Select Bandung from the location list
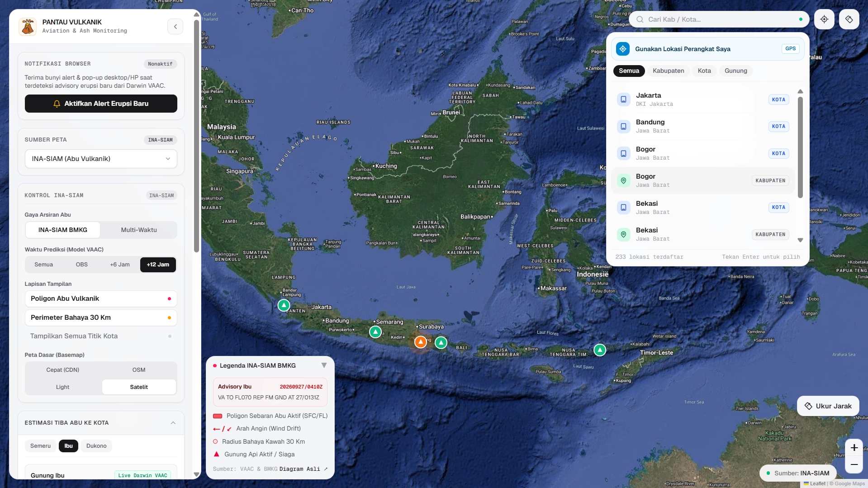 click(x=703, y=126)
